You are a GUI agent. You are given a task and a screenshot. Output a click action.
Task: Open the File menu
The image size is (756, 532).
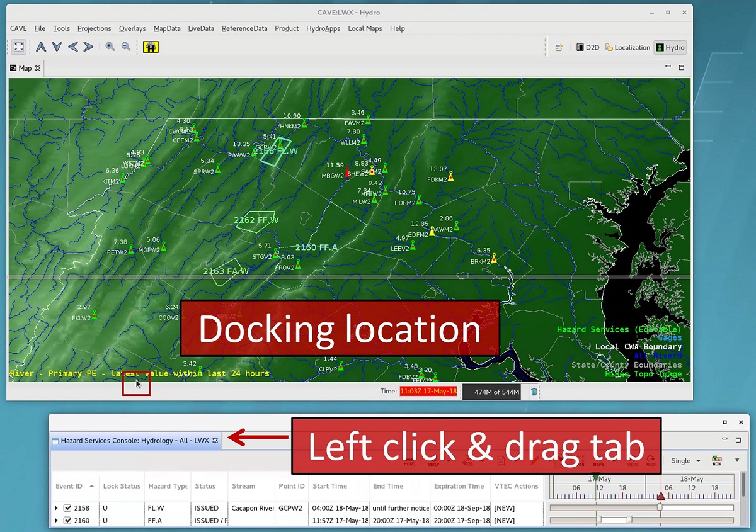(x=40, y=28)
